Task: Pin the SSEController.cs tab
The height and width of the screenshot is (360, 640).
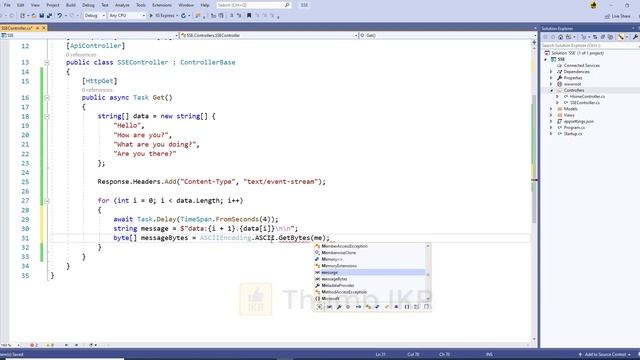Action: [x=38, y=28]
